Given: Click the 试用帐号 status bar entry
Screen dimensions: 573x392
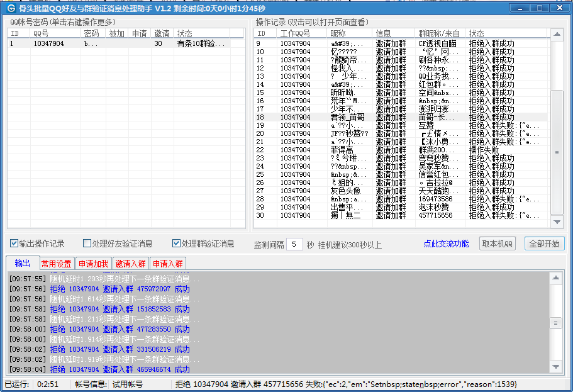Looking at the screenshot, I should pyautogui.click(x=128, y=384).
